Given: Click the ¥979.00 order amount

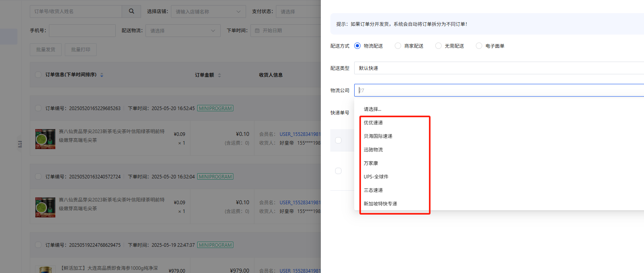Looking at the screenshot, I should point(239,271).
